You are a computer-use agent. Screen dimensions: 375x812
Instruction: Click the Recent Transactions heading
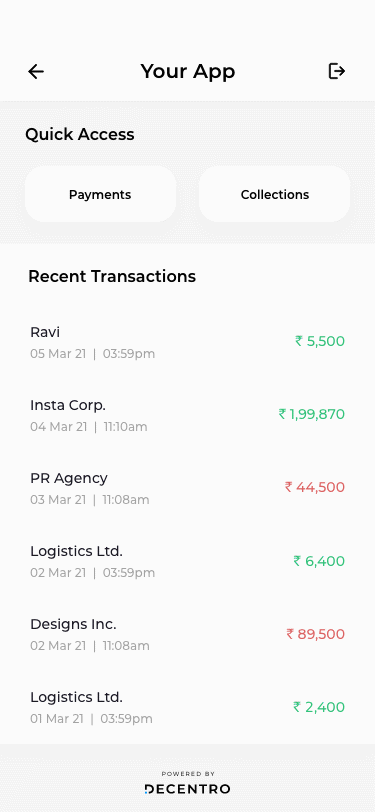point(112,277)
